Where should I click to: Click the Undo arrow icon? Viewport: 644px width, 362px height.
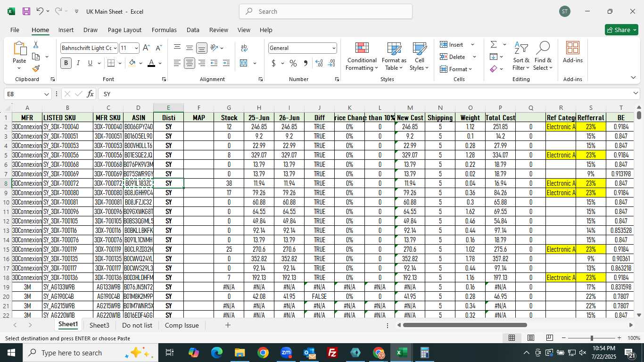click(40, 11)
